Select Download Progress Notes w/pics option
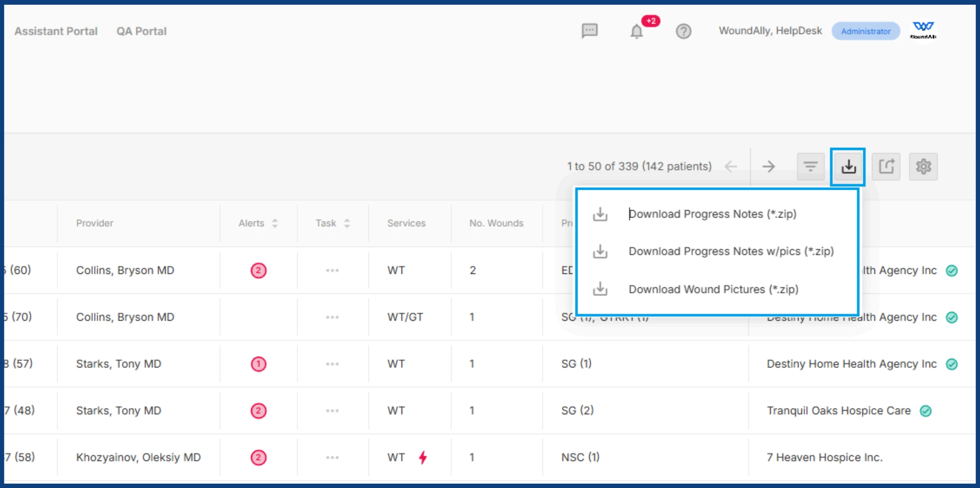980x488 pixels. (x=730, y=251)
